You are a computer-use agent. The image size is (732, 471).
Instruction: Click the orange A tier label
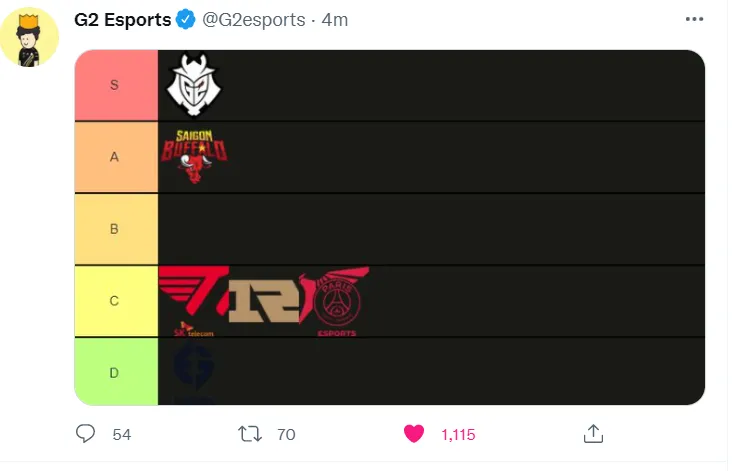tap(115, 157)
